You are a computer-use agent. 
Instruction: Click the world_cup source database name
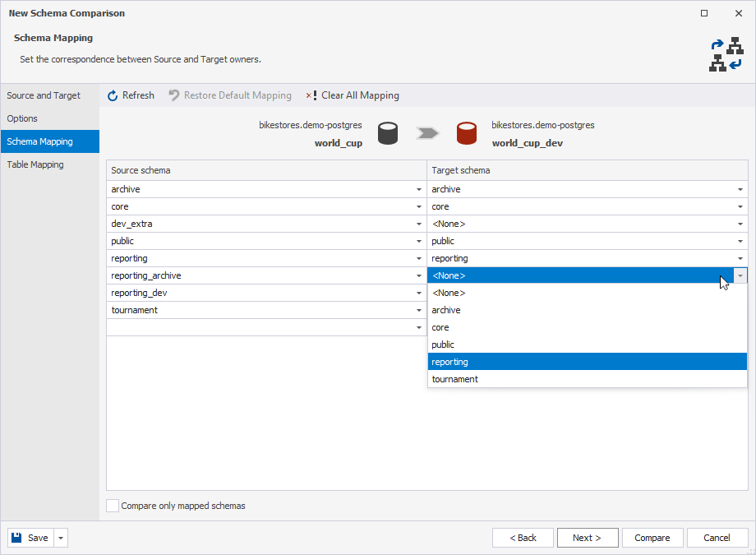coord(338,143)
